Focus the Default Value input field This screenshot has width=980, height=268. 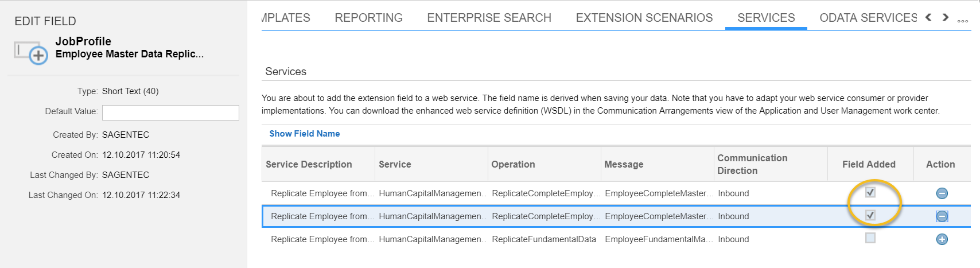[170, 112]
